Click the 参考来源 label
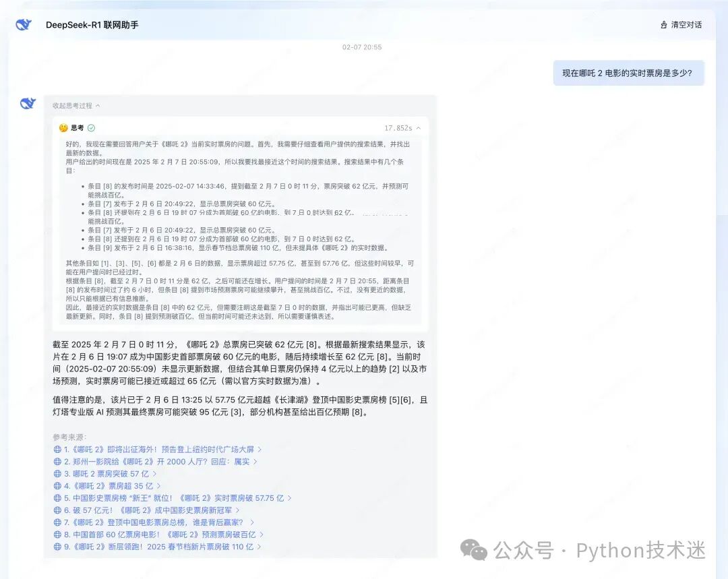Screen dimensions: 728x579 pos(69,437)
